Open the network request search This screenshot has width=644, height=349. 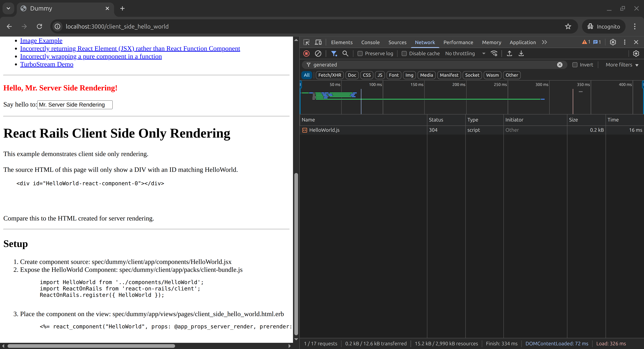pyautogui.click(x=345, y=53)
